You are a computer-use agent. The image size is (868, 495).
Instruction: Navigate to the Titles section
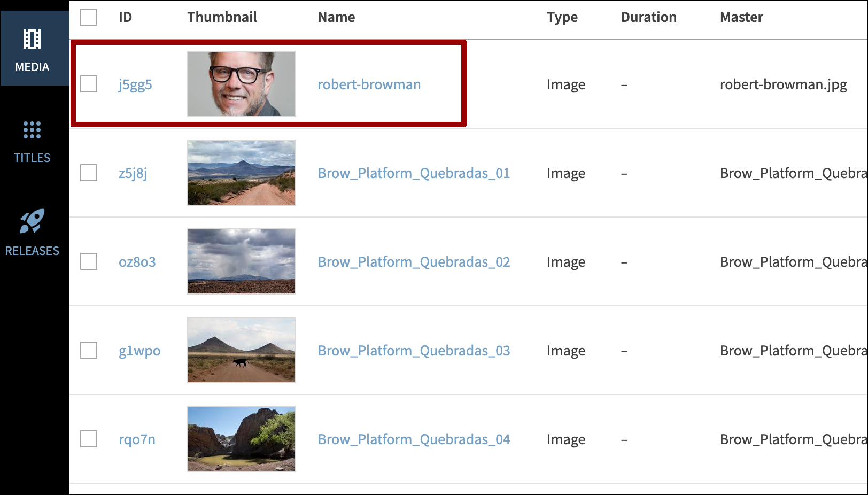[x=32, y=142]
